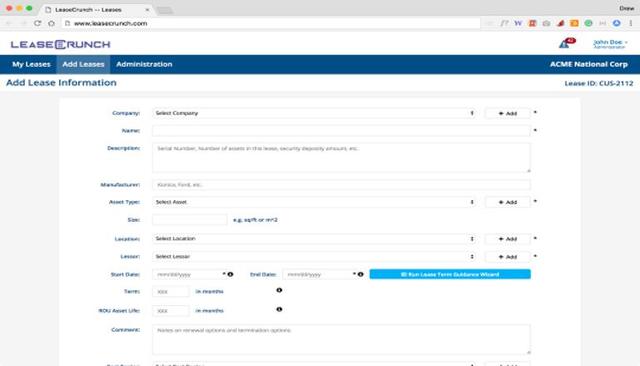The height and width of the screenshot is (366, 640).
Task: Focus the Manufacturer field
Action: pos(341,185)
